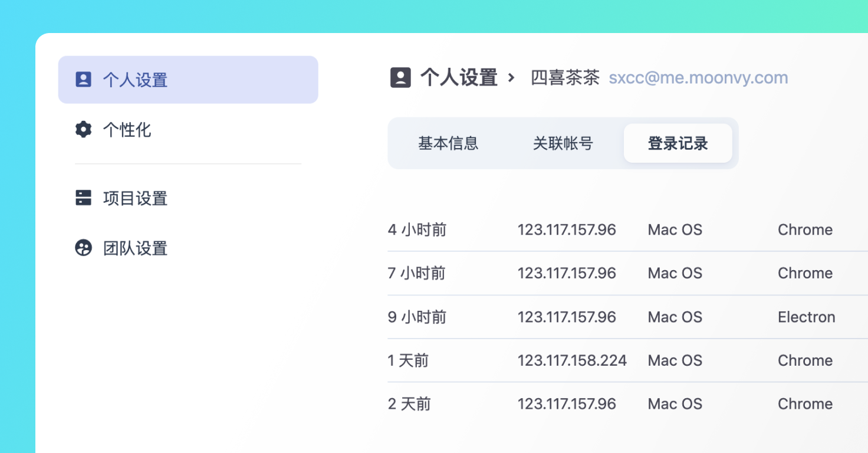The width and height of the screenshot is (868, 453).
Task: Select the 个人设置 person icon in sidebar
Action: pyautogui.click(x=84, y=78)
